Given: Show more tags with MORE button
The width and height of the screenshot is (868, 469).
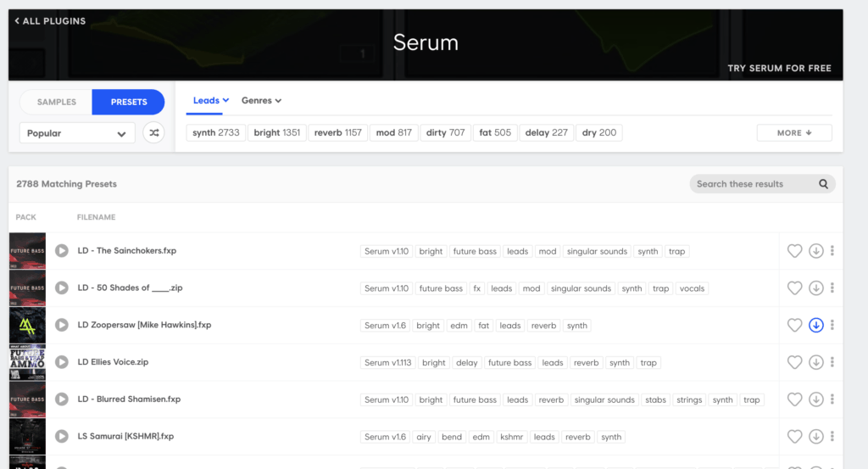Looking at the screenshot, I should [x=793, y=133].
